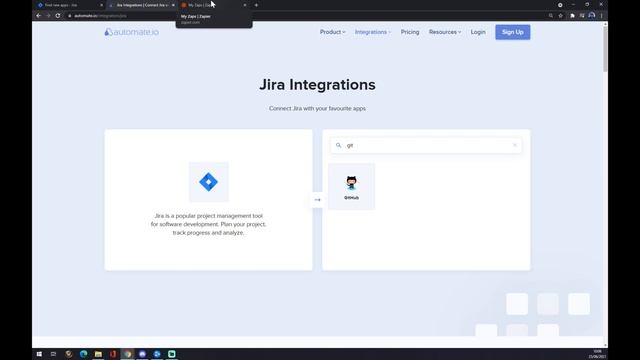Open Microsoft Office from the taskbar
The width and height of the screenshot is (640, 360).
[113, 354]
